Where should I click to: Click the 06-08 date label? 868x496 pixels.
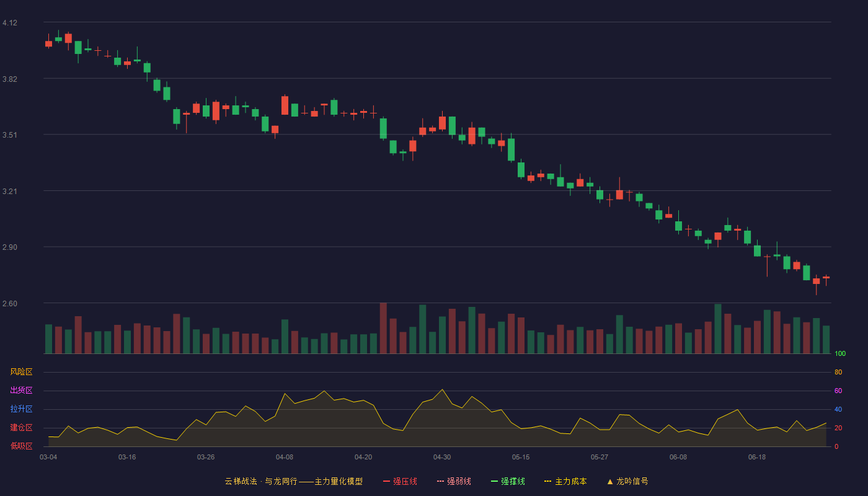[678, 457]
